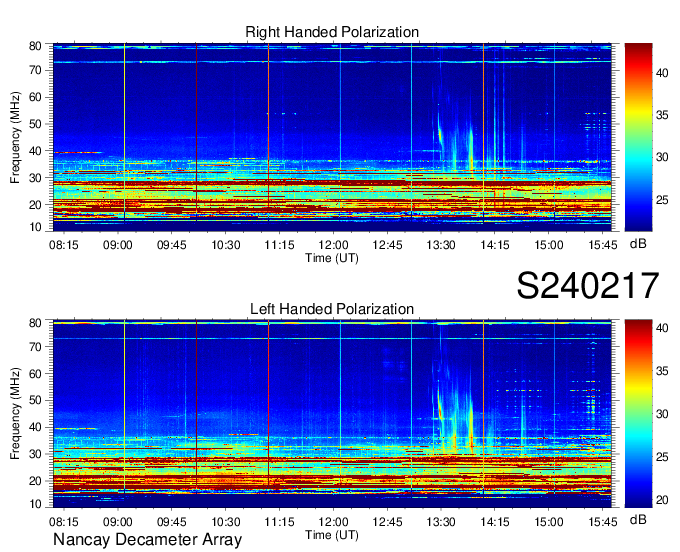680x552 pixels.
Task: Select the S240217 identifier text
Action: (588, 285)
